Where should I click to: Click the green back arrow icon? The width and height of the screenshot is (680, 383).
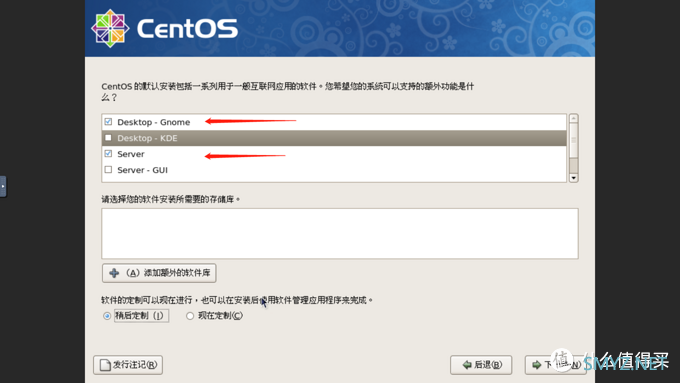click(467, 365)
